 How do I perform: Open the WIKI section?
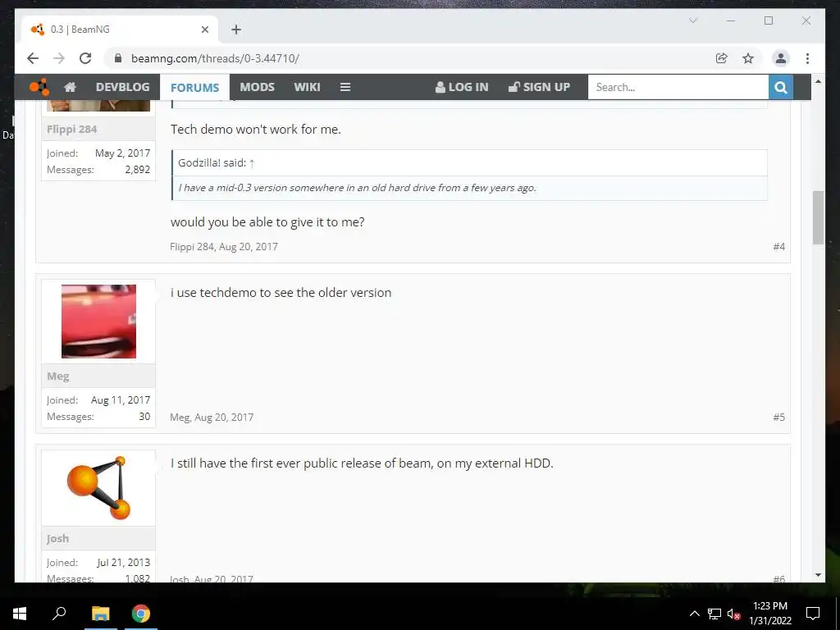(x=307, y=87)
